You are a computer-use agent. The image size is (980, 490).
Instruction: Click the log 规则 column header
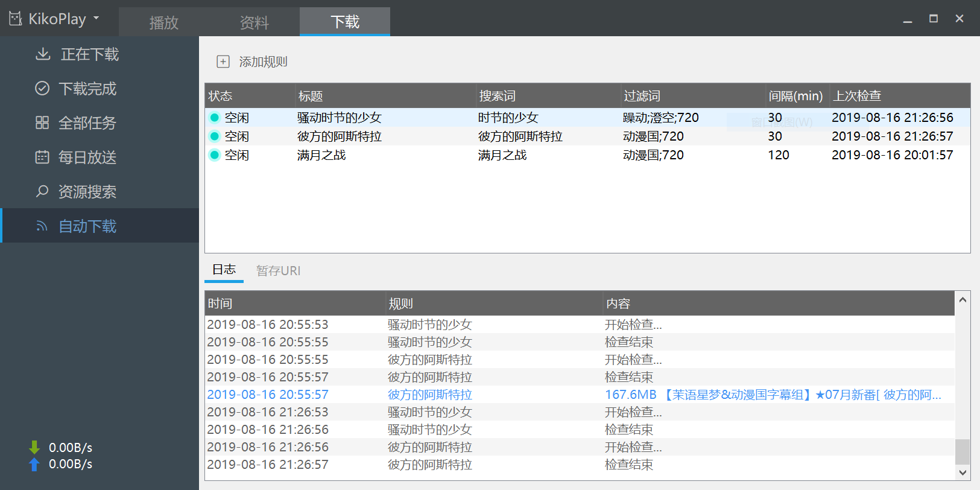[x=495, y=304]
